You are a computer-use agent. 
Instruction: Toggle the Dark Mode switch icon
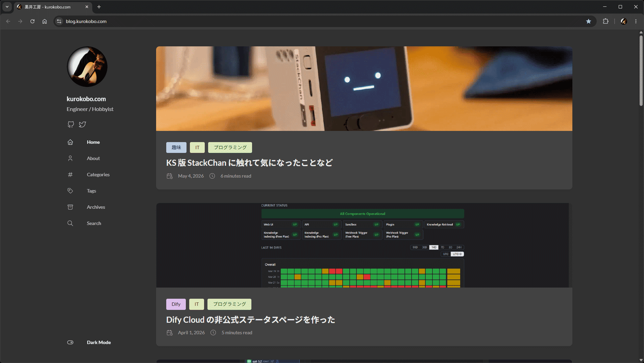pos(70,342)
